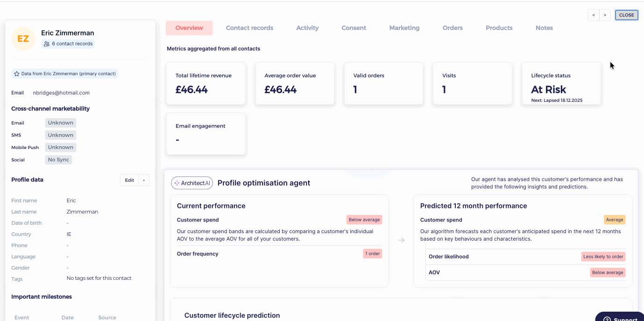Click the ArchitectAI sparkle badge
The image size is (644, 321).
coord(192,183)
